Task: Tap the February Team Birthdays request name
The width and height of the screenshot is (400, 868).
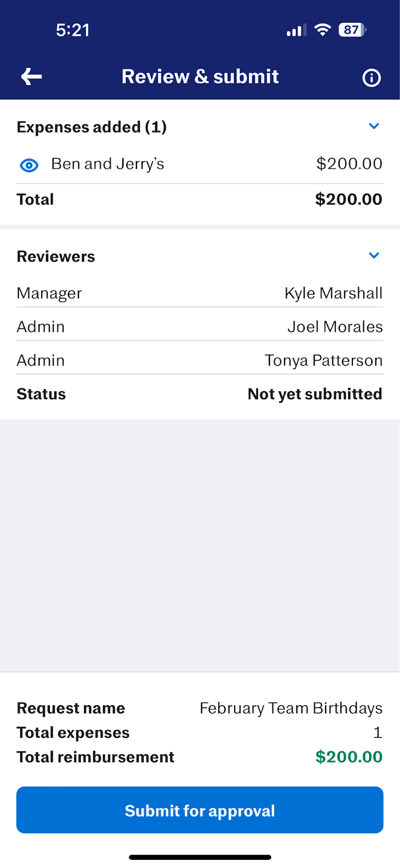Action: 291,708
